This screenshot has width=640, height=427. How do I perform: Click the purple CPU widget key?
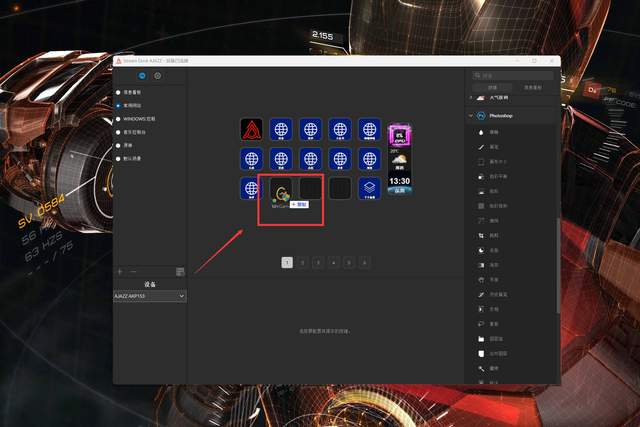(399, 135)
